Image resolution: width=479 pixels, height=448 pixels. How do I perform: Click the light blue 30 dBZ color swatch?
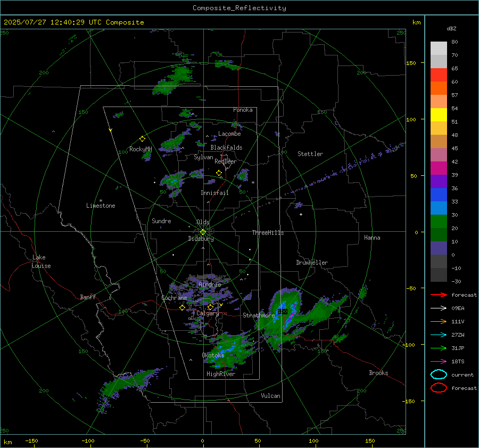point(439,208)
